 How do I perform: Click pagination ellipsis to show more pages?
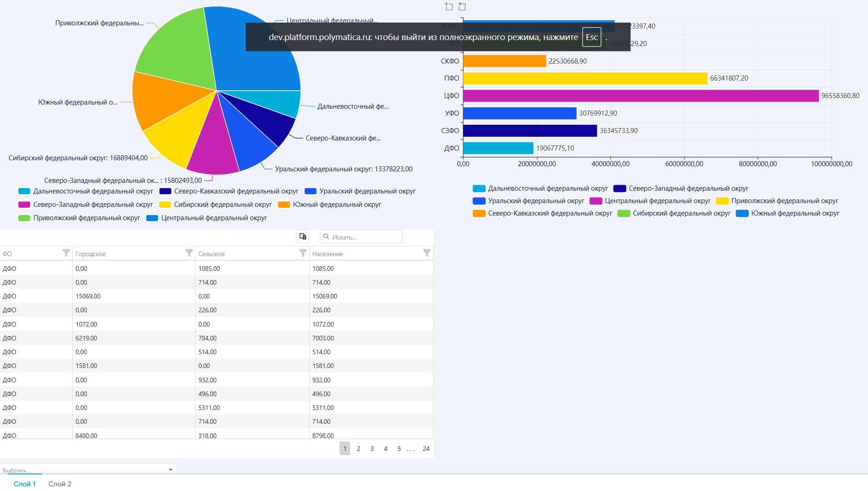pos(411,449)
